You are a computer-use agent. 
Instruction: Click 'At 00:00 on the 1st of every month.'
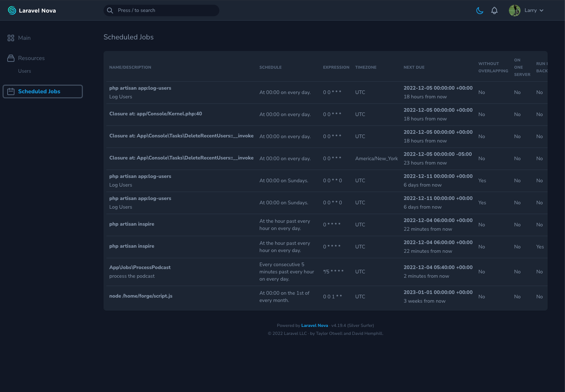pos(284,297)
